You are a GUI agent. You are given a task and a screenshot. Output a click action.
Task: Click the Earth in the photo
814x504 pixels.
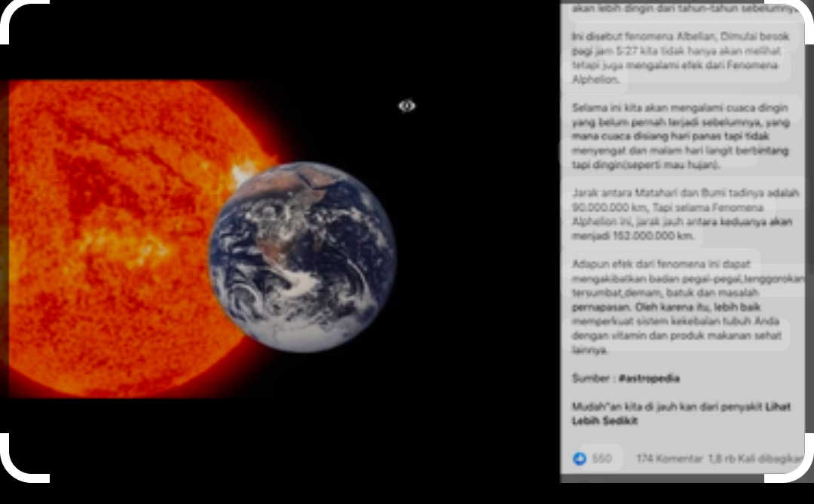click(302, 258)
